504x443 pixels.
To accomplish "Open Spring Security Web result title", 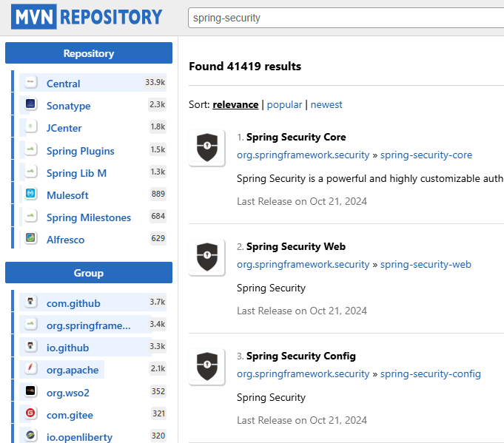I will tap(296, 246).
